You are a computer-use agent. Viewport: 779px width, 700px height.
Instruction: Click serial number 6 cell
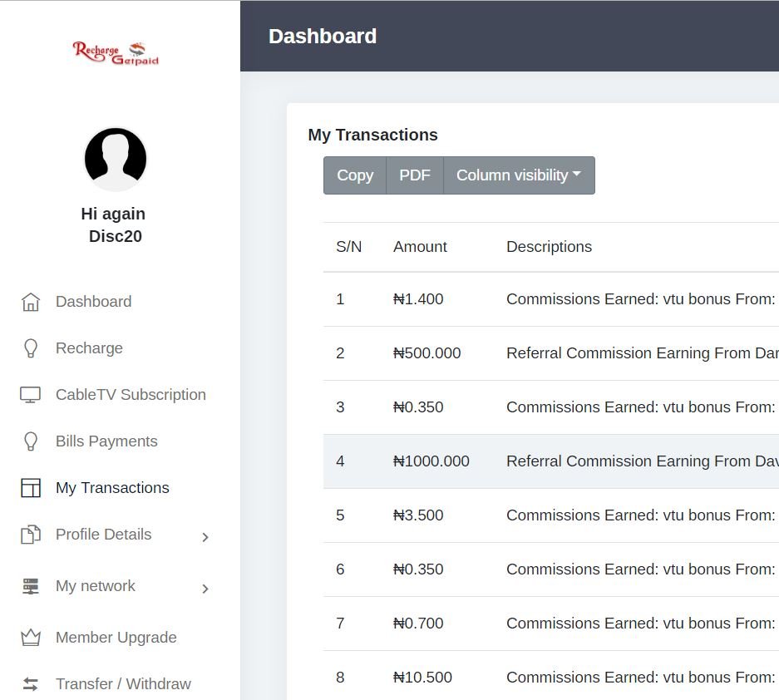click(x=340, y=569)
